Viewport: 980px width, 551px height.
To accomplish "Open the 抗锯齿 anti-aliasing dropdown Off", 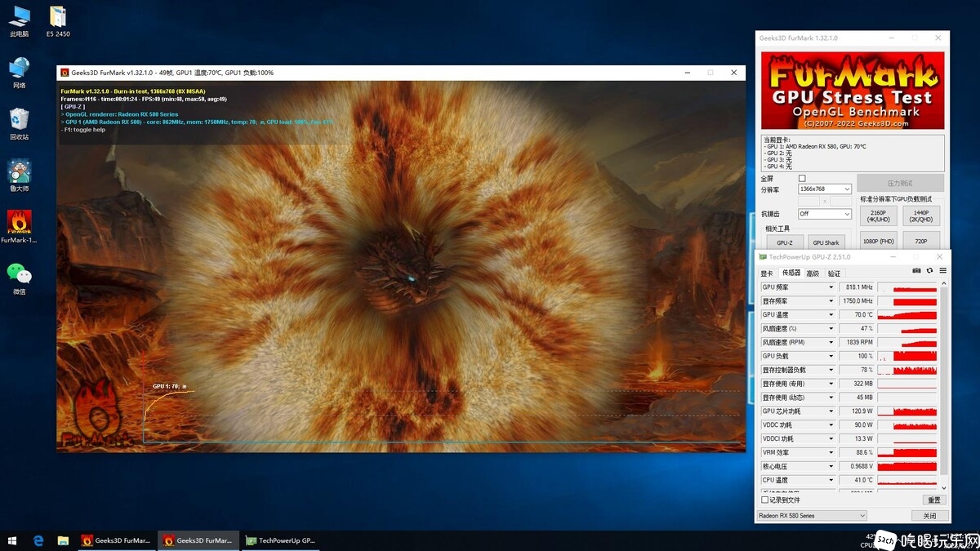I will coord(825,214).
